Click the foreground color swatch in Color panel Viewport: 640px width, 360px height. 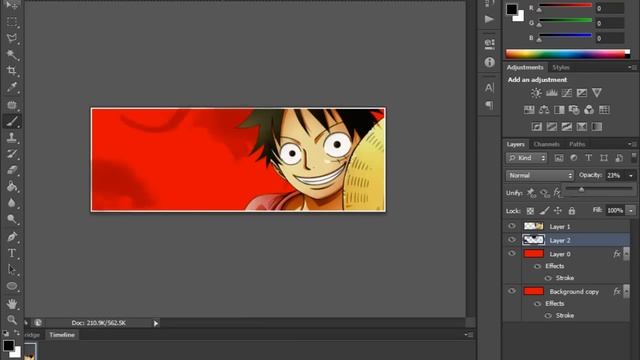(512, 9)
